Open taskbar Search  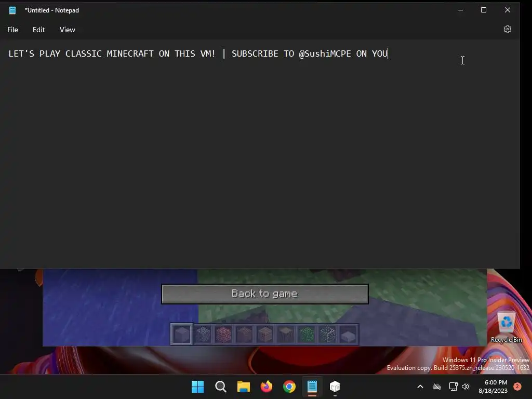pos(220,387)
